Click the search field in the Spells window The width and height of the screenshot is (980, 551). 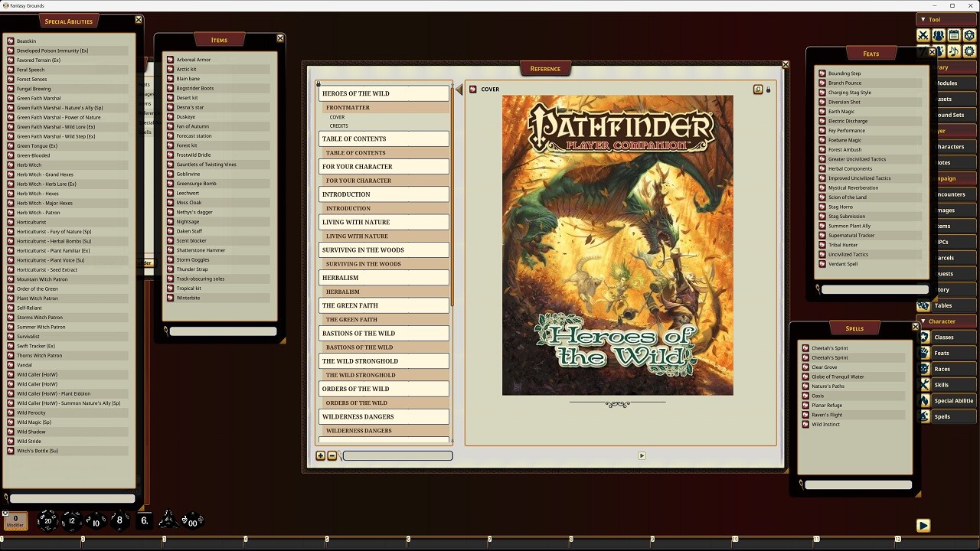pyautogui.click(x=857, y=484)
